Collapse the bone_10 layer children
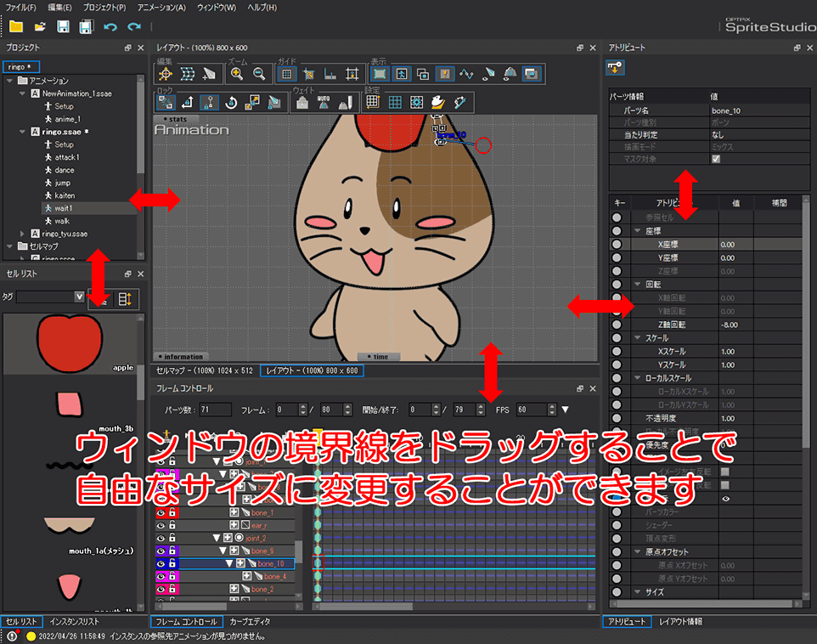 click(x=228, y=563)
